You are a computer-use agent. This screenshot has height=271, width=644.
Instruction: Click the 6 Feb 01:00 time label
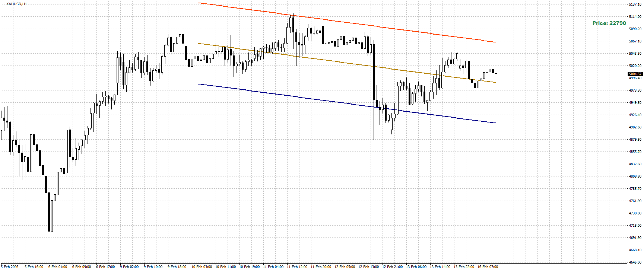pos(58,267)
